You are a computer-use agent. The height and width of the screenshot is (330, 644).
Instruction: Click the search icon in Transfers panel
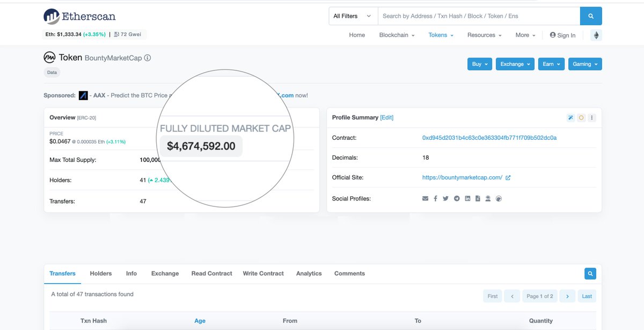(x=590, y=274)
